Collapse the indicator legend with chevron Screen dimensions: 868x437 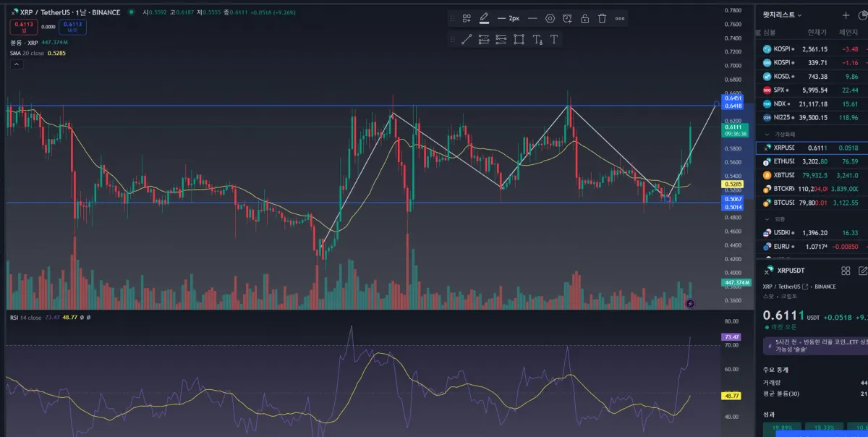click(16, 64)
